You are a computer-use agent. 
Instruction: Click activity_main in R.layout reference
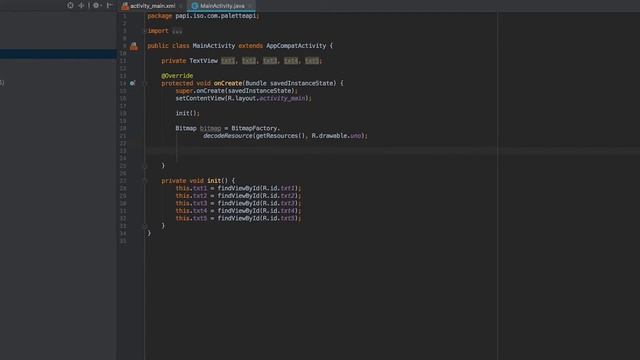[x=282, y=98]
